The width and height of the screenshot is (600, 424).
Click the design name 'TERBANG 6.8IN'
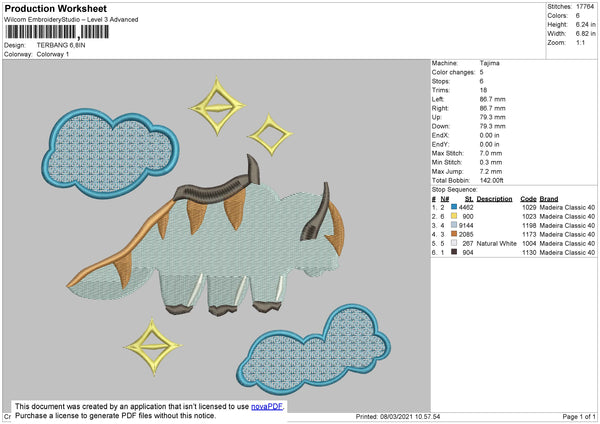click(61, 45)
